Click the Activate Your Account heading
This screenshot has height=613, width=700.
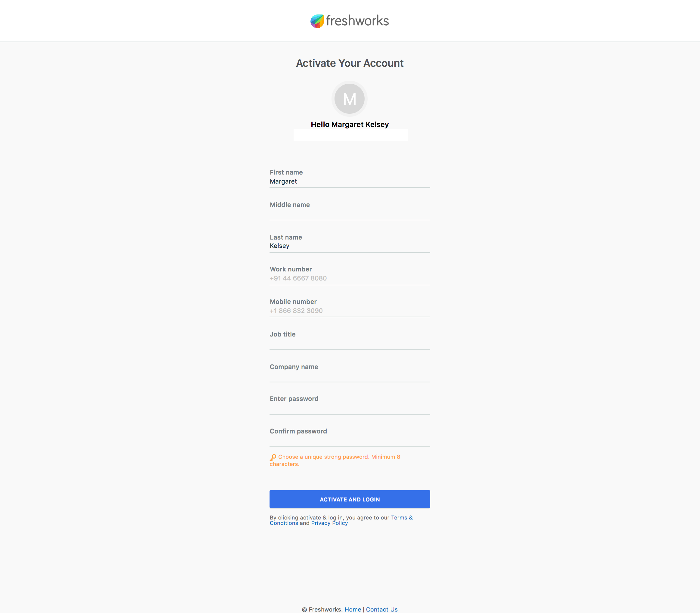(350, 63)
